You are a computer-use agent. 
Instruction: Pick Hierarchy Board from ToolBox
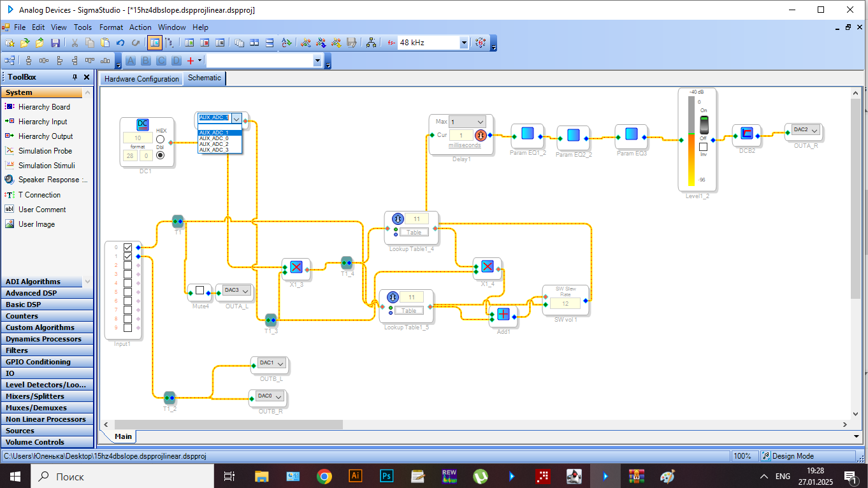pos(44,107)
